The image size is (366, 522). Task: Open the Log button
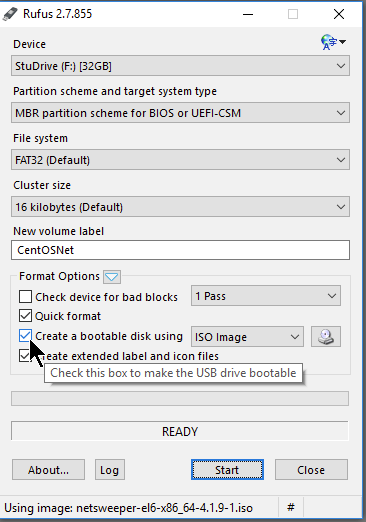click(x=110, y=470)
